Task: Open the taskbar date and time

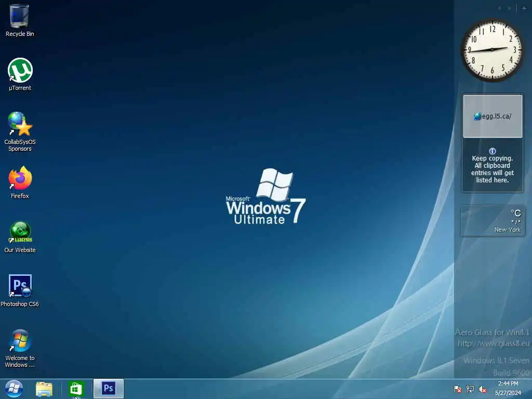Action: click(x=508, y=388)
